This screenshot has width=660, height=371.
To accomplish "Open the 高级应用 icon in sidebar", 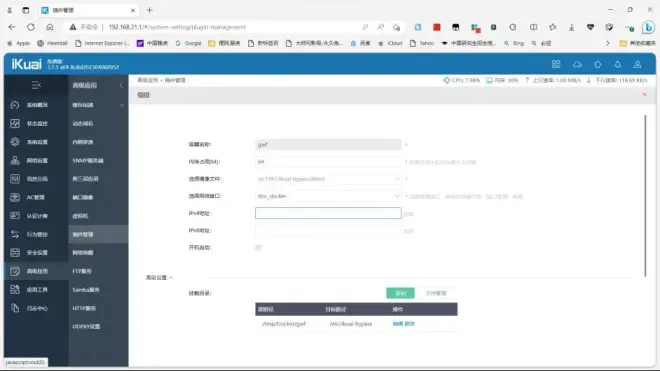I will pos(15,271).
